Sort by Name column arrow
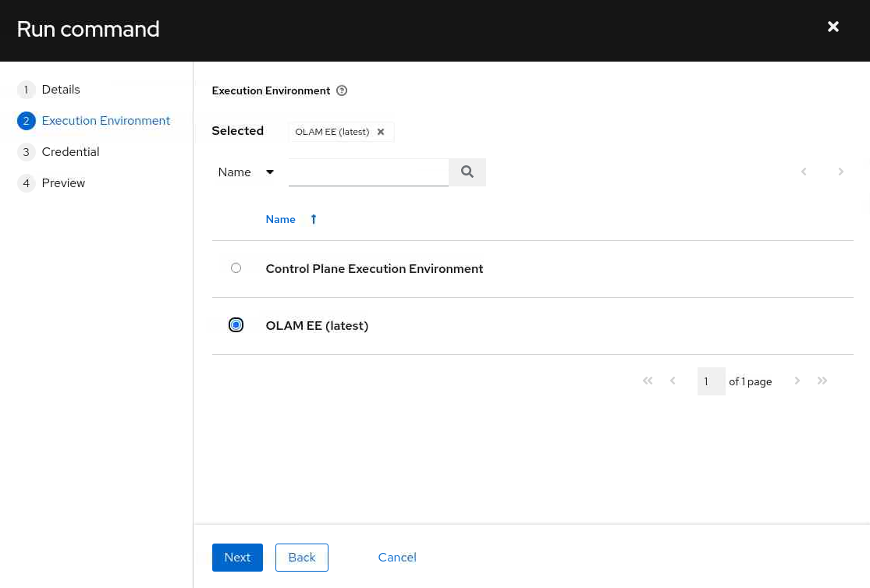Viewport: 870px width, 588px height. pyautogui.click(x=314, y=219)
